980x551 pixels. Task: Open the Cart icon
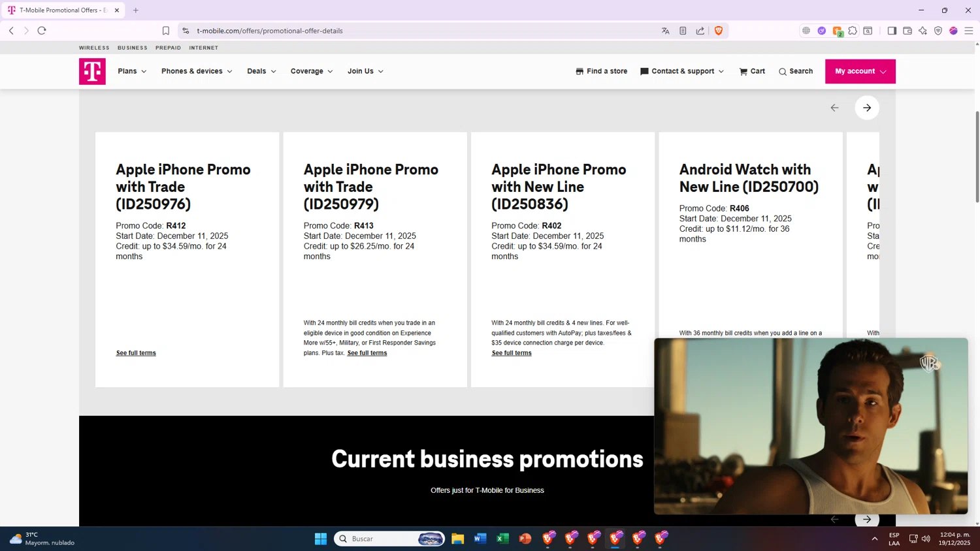(x=752, y=71)
